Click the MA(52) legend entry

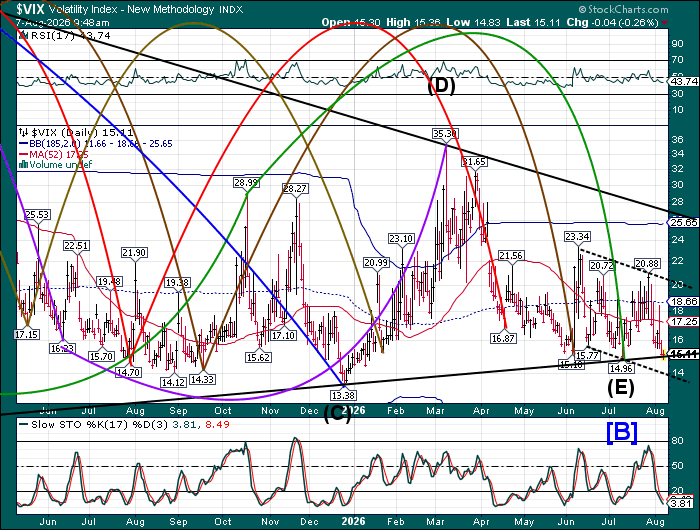54,154
